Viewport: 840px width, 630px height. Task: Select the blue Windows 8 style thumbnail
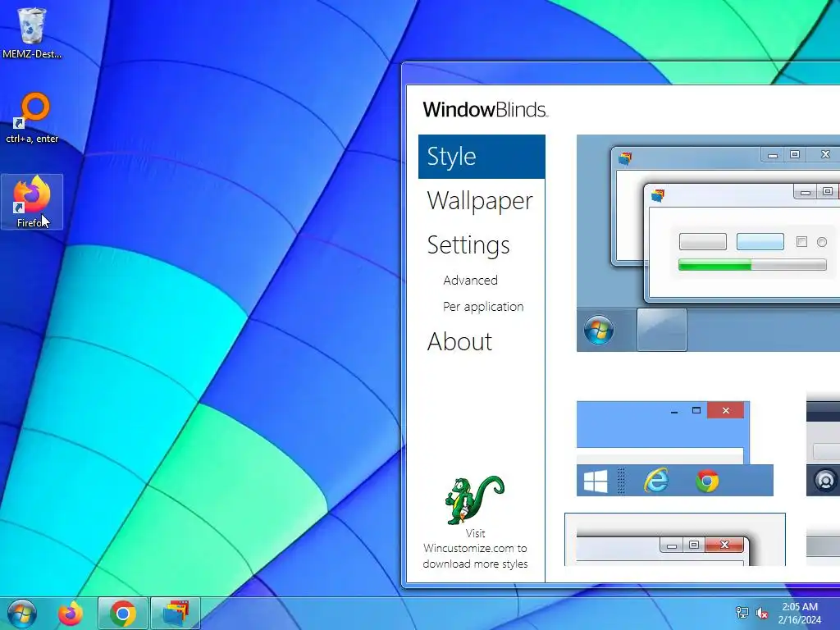click(675, 449)
